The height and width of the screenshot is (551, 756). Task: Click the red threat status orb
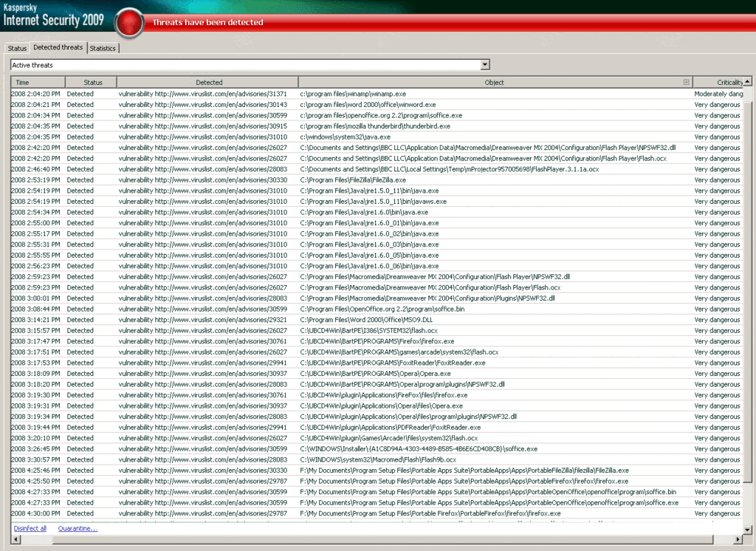(129, 23)
